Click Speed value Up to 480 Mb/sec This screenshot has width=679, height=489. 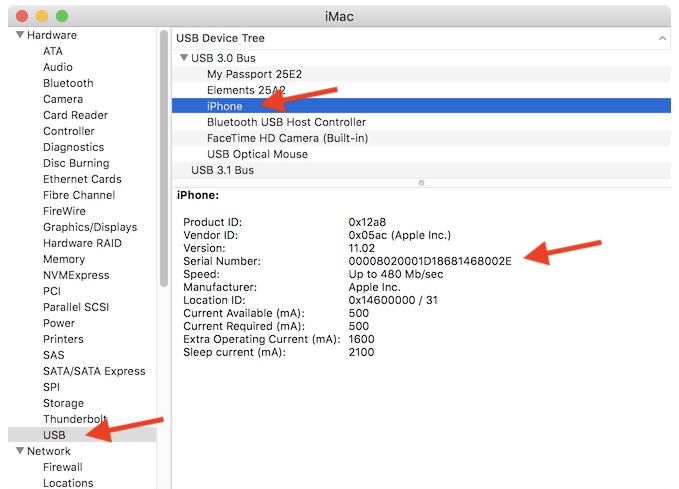coord(396,274)
